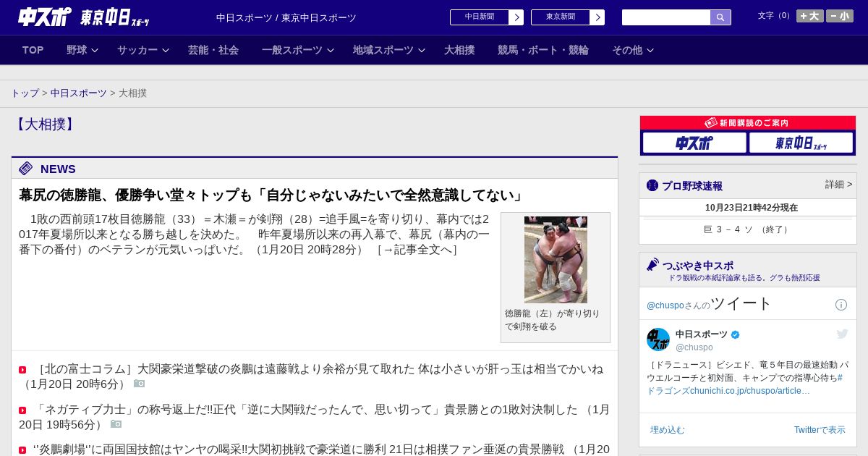Viewport: 868px width, 456px height.
Task: Click the NEWS section ticket icon
Action: point(26,169)
